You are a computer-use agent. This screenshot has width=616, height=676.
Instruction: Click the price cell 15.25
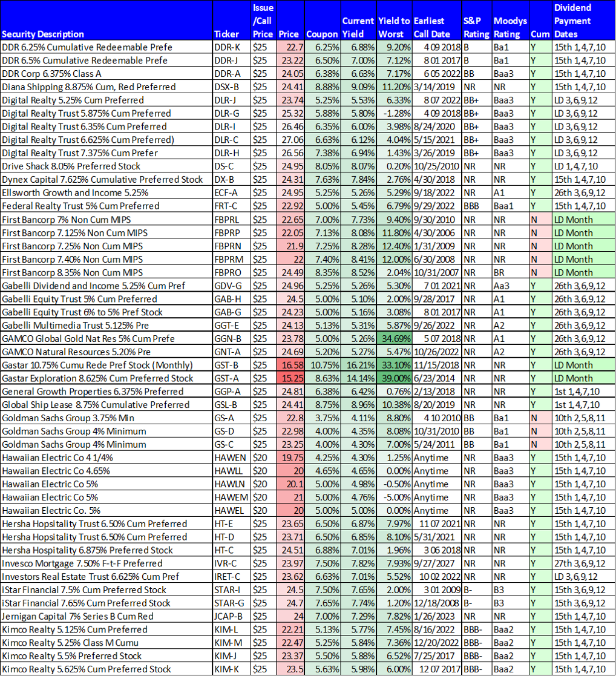290,378
